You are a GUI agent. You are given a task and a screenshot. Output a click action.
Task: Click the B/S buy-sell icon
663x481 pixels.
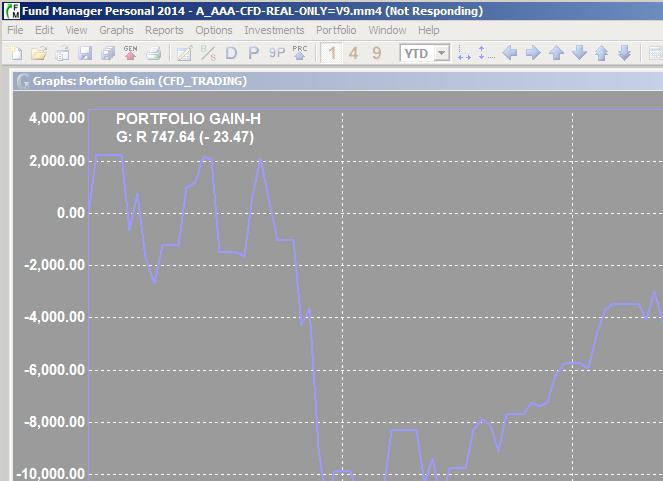208,53
